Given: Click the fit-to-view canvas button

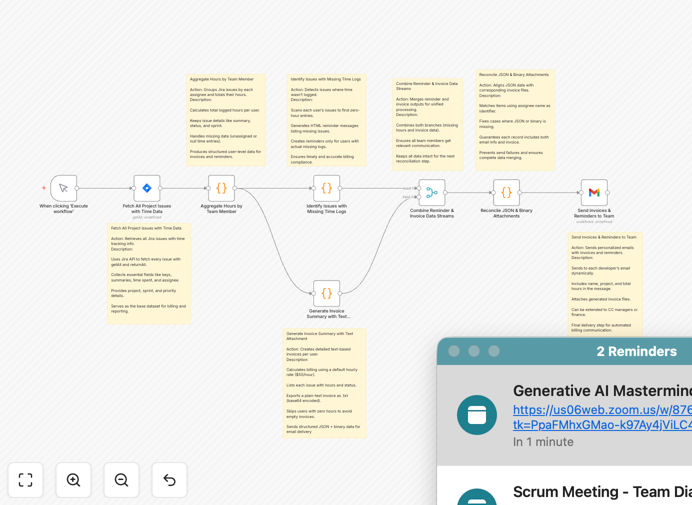Looking at the screenshot, I should (26, 480).
